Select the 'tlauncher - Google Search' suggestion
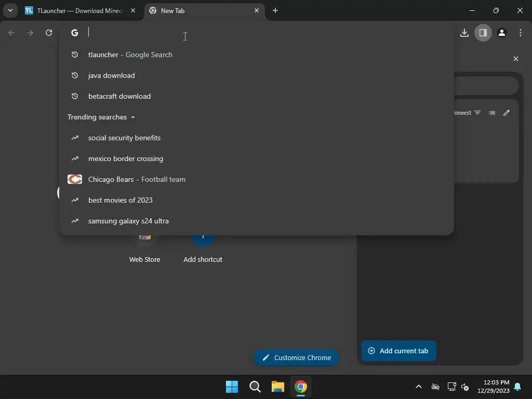532x399 pixels. tap(257, 55)
